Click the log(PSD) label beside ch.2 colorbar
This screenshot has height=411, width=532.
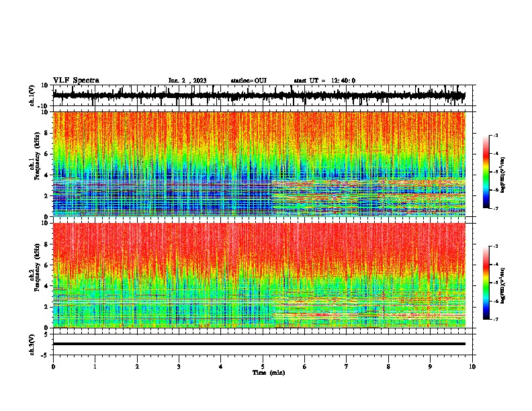coord(503,285)
